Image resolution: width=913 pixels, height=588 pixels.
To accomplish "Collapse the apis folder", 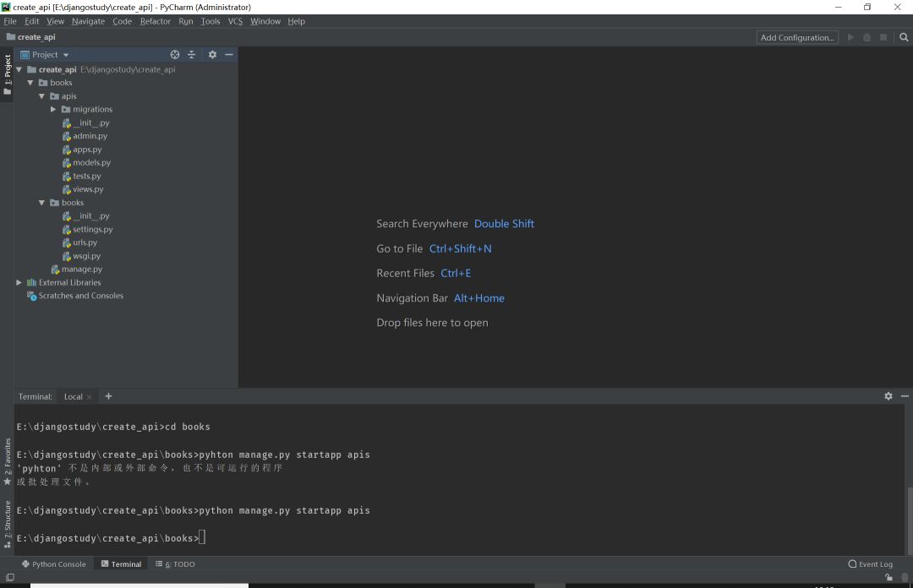I will click(x=42, y=96).
